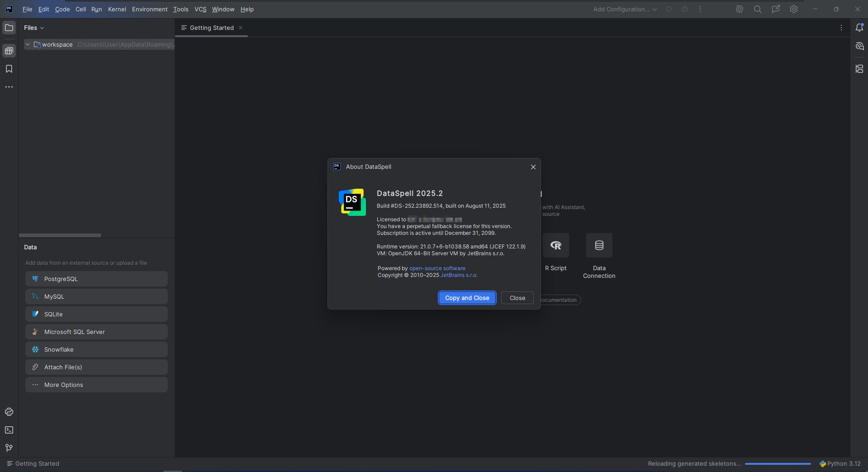Open the VCS menu
This screenshot has width=868, height=472.
click(200, 9)
